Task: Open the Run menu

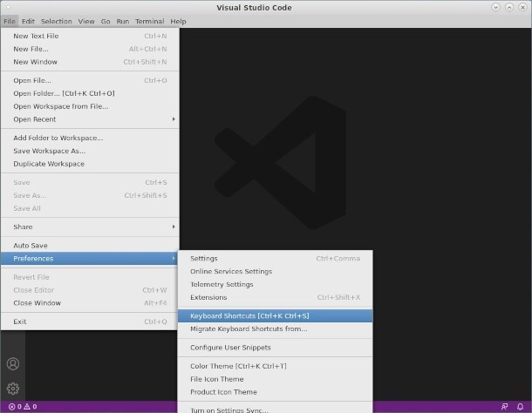Action: (123, 22)
